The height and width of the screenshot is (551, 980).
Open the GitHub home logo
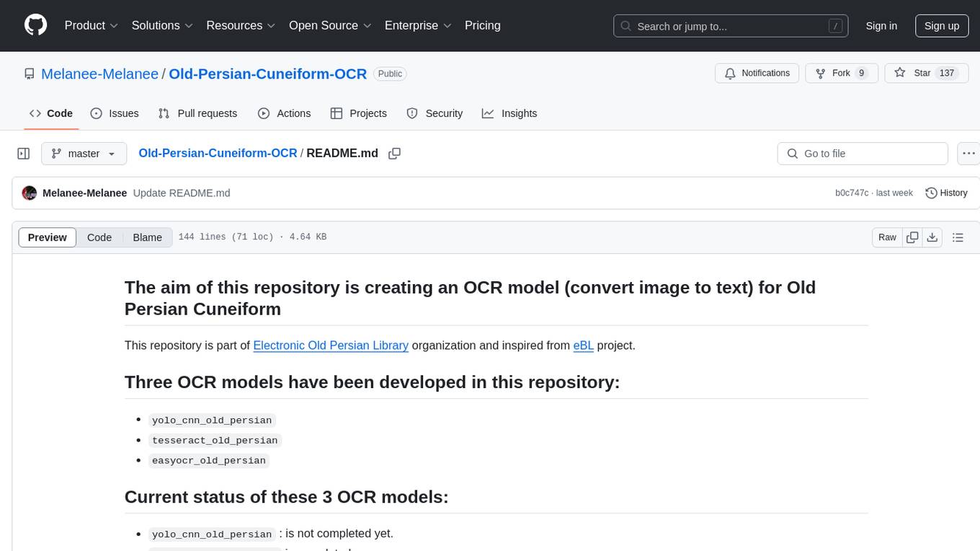35,25
